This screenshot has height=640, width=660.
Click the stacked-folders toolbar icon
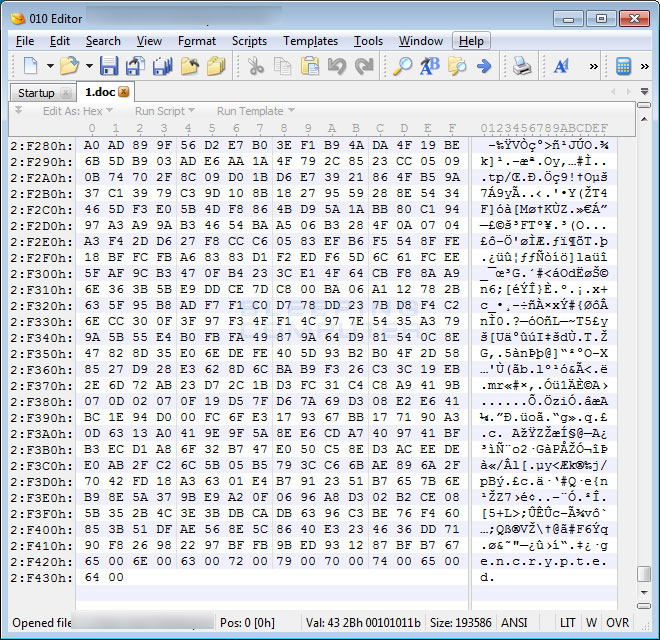point(216,66)
